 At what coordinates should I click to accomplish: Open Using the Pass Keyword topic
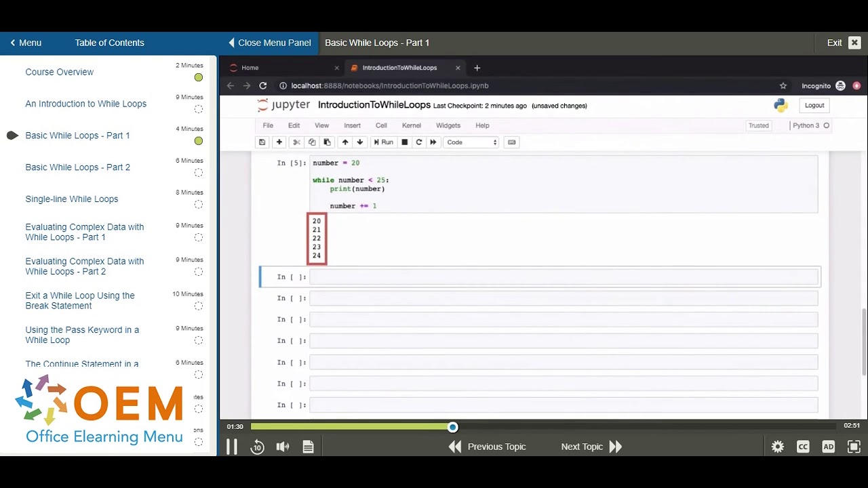pyautogui.click(x=81, y=335)
